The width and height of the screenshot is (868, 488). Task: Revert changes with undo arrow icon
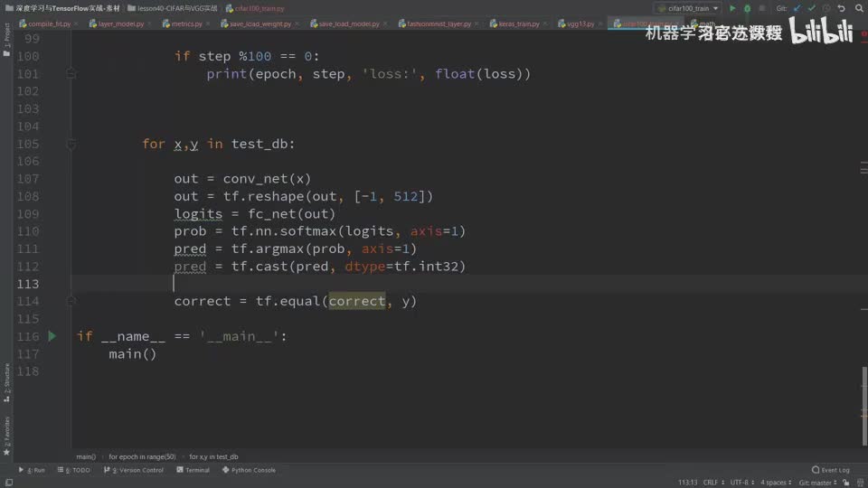point(842,8)
